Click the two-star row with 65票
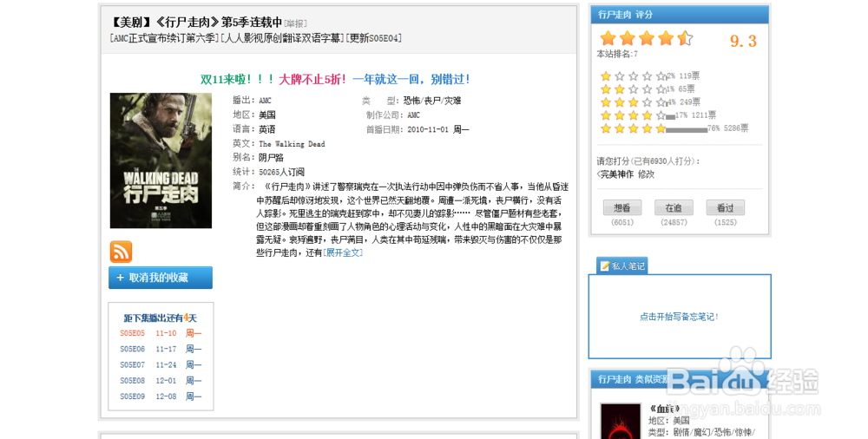Image resolution: width=868 pixels, height=439 pixels. pos(648,89)
